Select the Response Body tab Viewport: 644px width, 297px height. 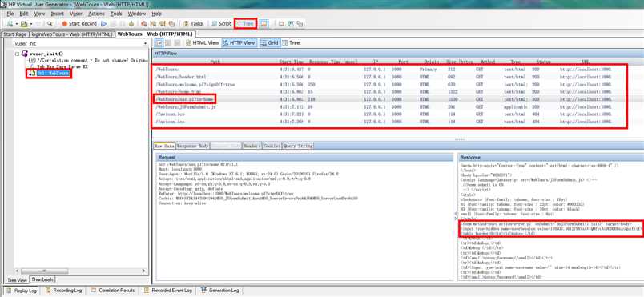click(192, 146)
